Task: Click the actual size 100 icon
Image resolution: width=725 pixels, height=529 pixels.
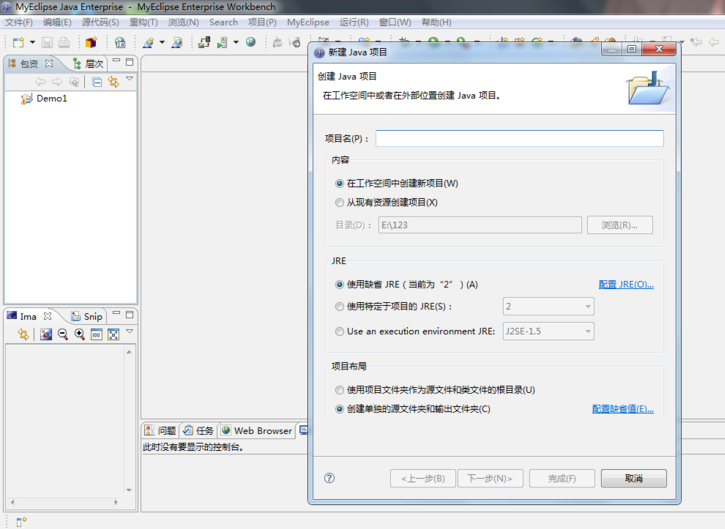Action: pos(96,334)
